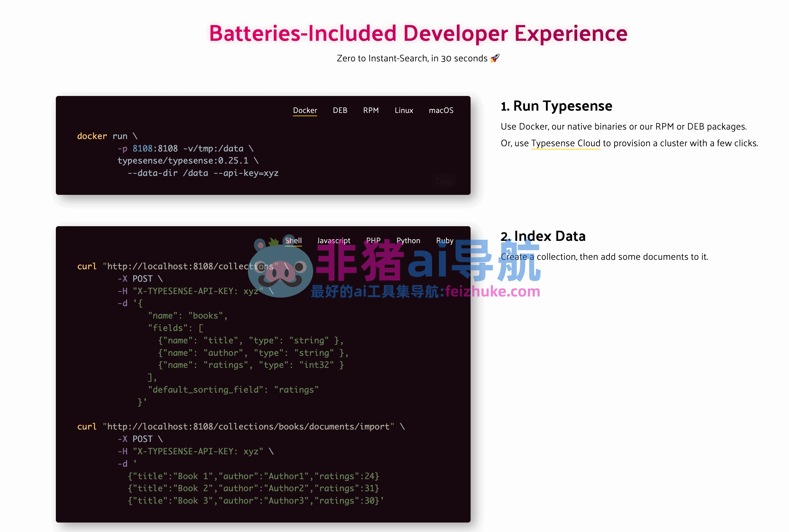The image size is (789, 532).
Task: Switch to the DEB package tab
Action: point(340,110)
